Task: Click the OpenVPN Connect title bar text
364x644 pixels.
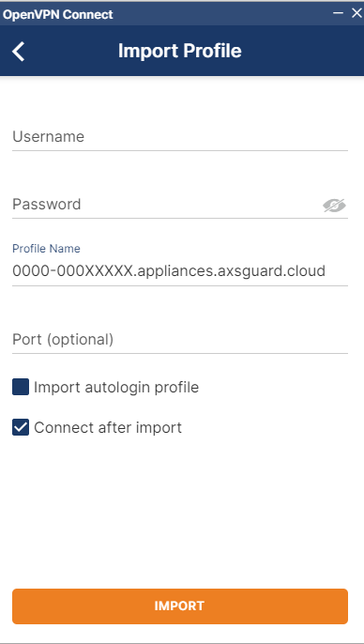Action: (58, 14)
